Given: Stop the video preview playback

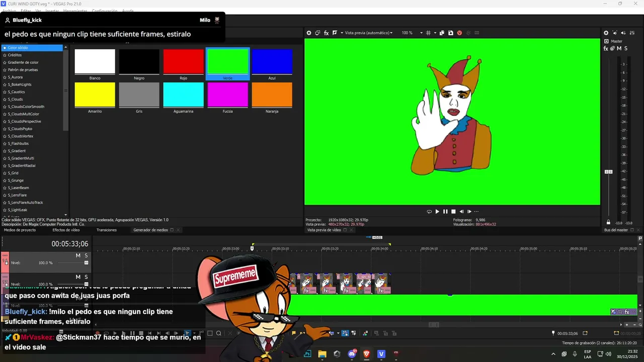Looking at the screenshot, I should pos(453,212).
